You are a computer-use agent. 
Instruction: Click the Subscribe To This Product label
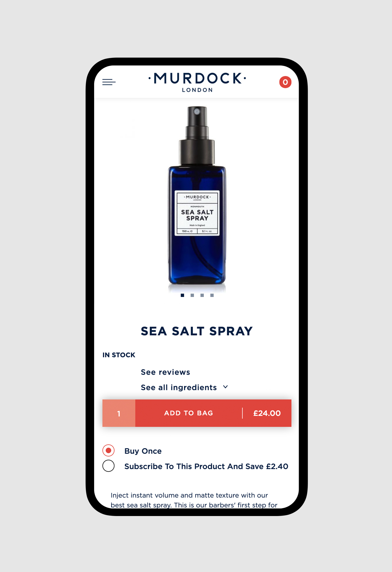pos(206,466)
